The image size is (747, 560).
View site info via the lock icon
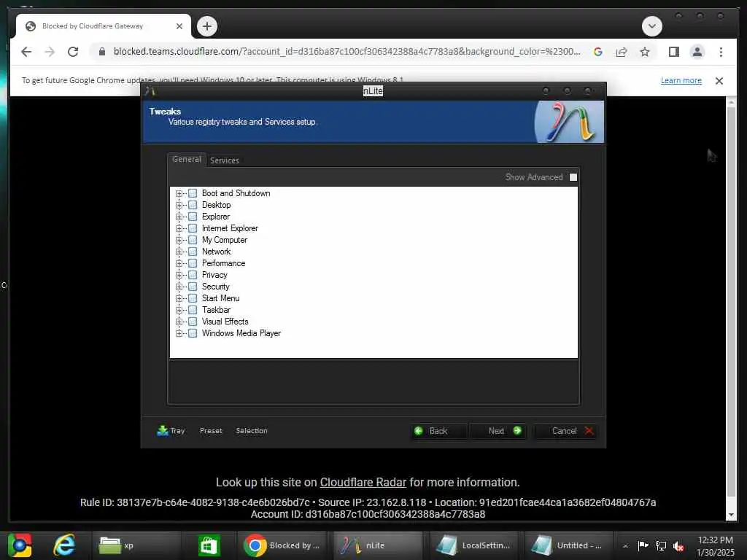coord(101,52)
